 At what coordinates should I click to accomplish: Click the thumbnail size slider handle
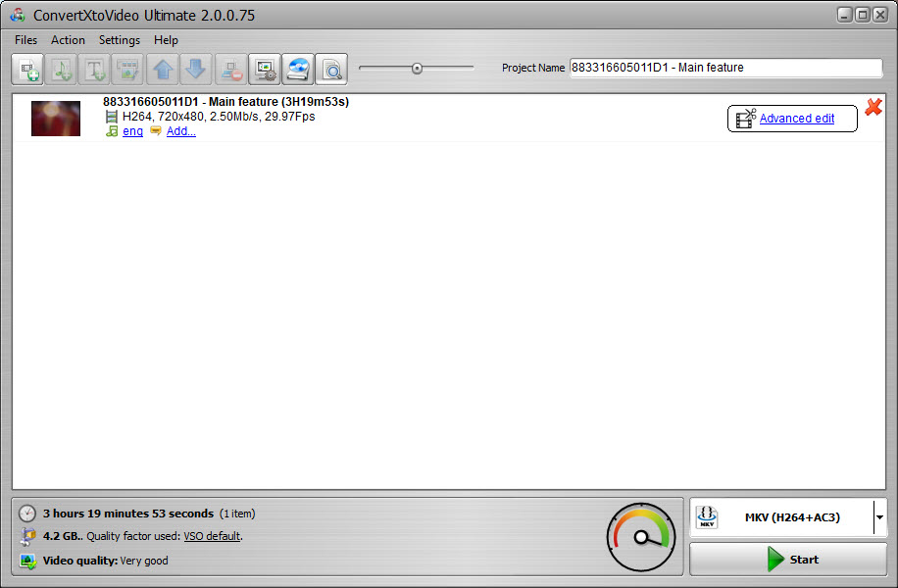[x=417, y=69]
